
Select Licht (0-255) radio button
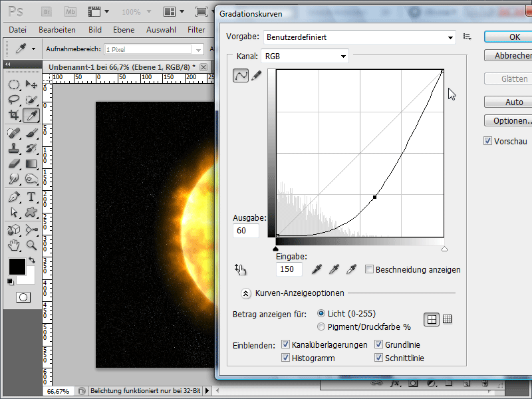click(321, 313)
